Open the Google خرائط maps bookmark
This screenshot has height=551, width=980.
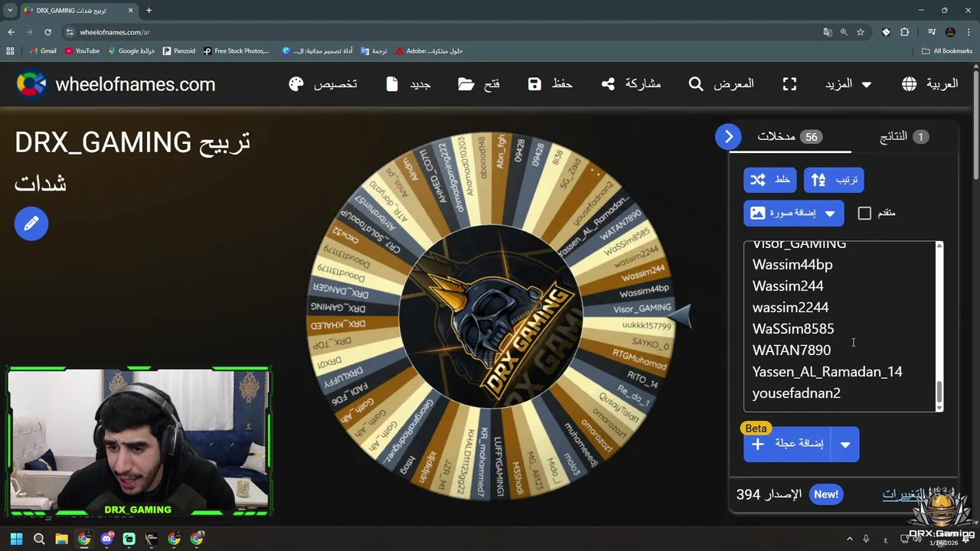coord(131,51)
